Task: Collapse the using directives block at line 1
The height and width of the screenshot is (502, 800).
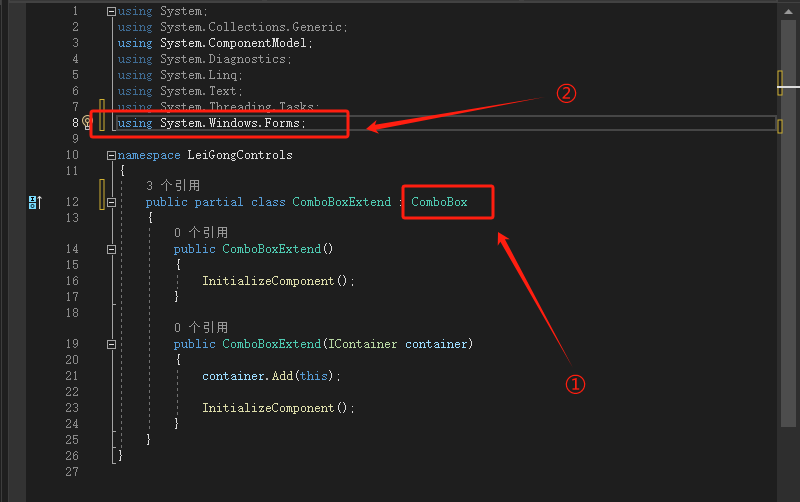Action: pyautogui.click(x=111, y=11)
